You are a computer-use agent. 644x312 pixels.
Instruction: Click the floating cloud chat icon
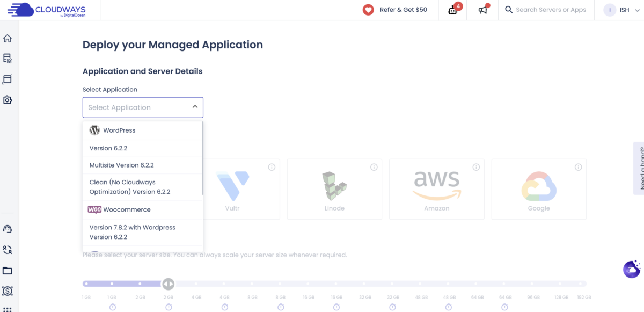(x=632, y=269)
